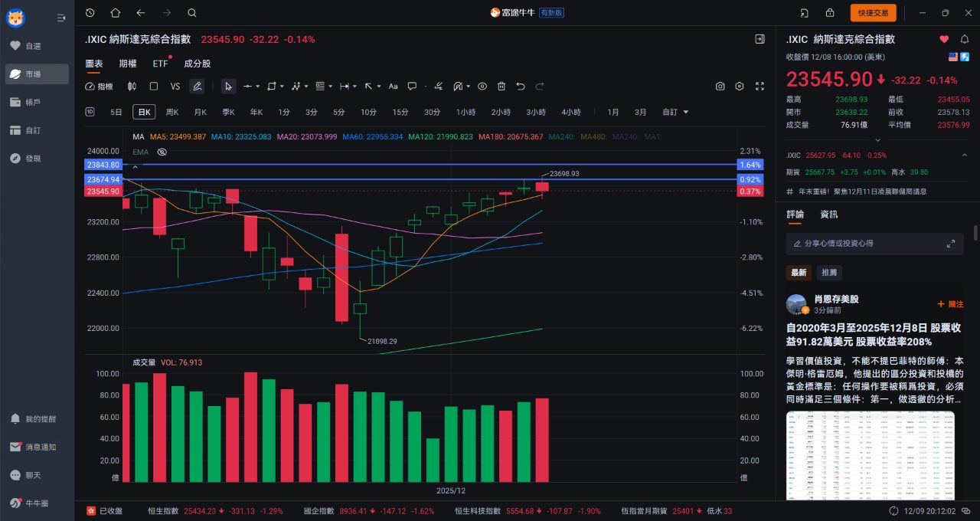The width and height of the screenshot is (980, 521).
Task: Select the 15分 period
Action: coord(400,112)
